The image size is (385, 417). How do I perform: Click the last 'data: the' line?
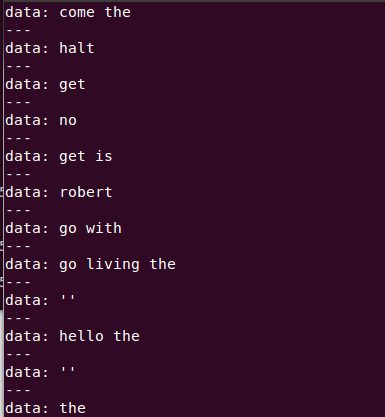(x=46, y=408)
